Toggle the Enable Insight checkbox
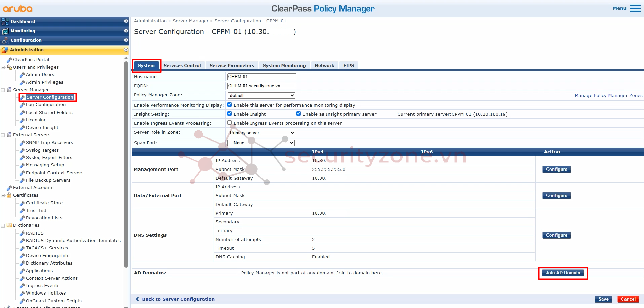This screenshot has width=644, height=308. click(230, 114)
